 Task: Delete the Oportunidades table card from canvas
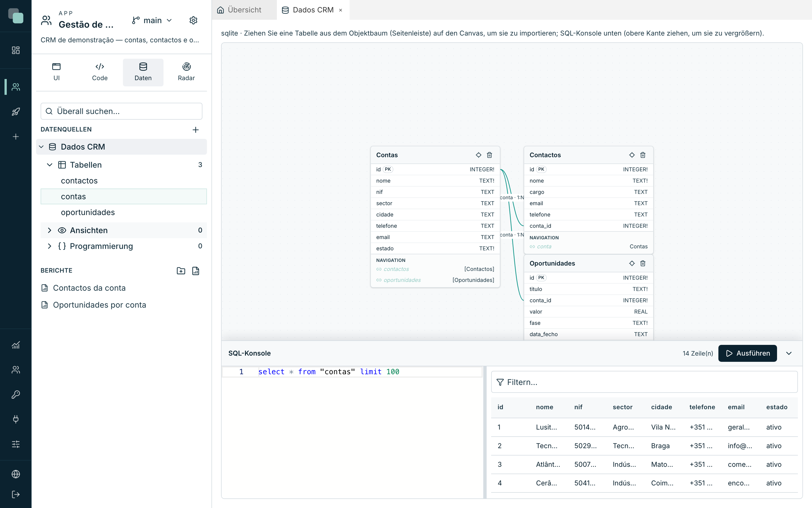pos(643,263)
